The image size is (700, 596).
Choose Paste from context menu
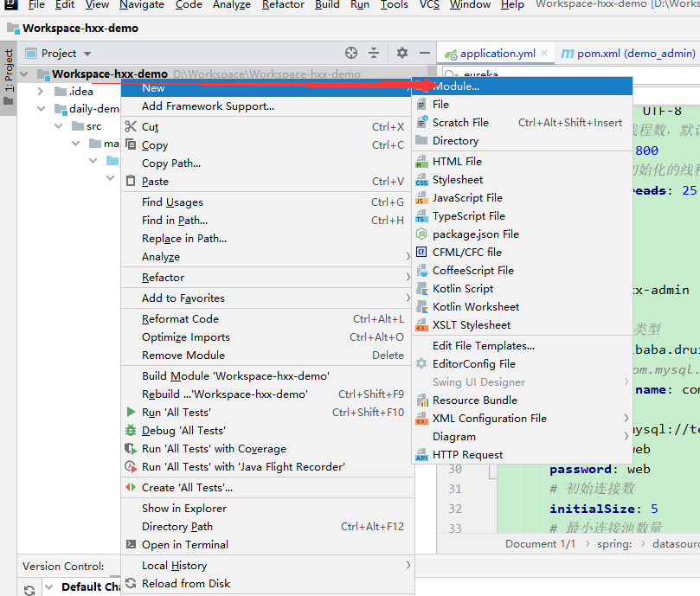point(268,182)
